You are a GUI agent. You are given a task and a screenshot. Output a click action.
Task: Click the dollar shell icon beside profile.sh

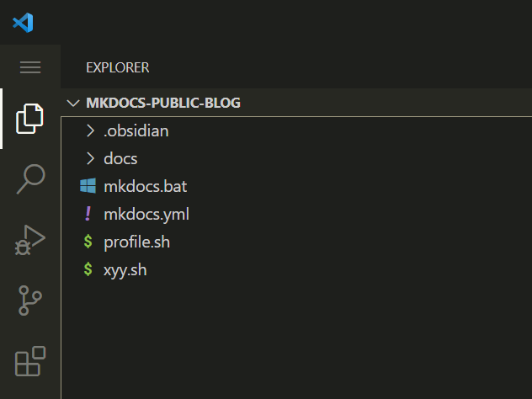coord(88,242)
